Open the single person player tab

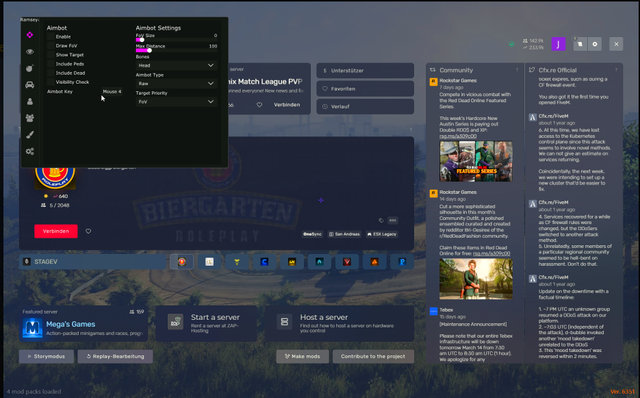point(30,101)
